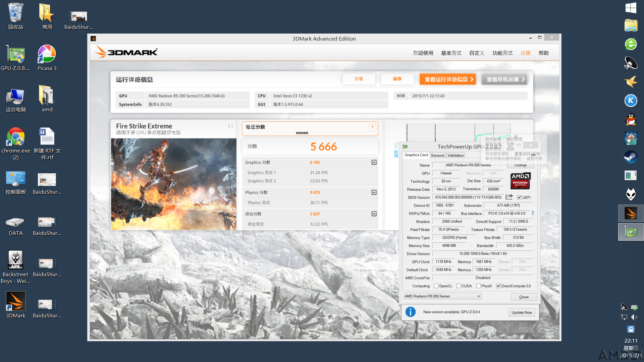This screenshot has height=362, width=644.
Task: Click the volume speaker tray icon
Action: (x=634, y=317)
